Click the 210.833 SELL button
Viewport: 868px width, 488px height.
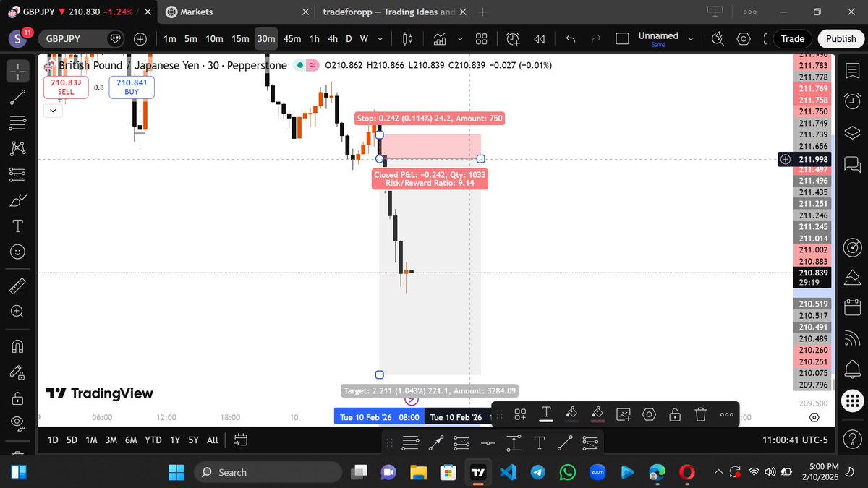(x=66, y=87)
